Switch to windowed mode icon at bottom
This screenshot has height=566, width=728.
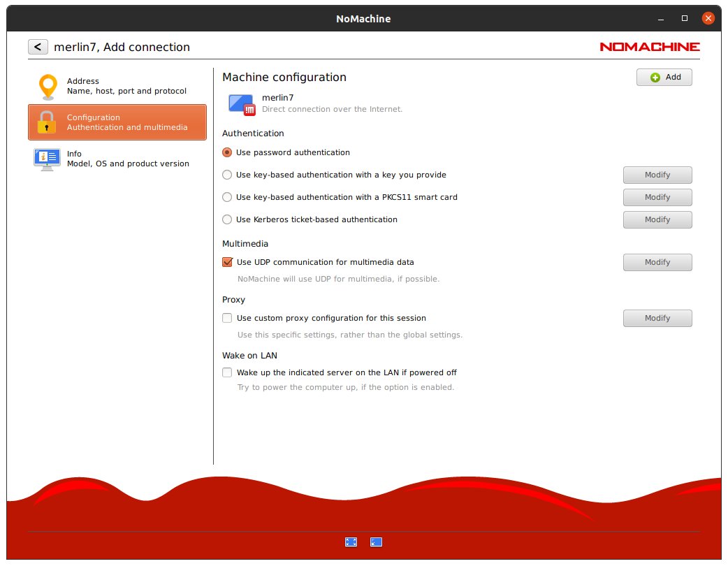tap(376, 542)
